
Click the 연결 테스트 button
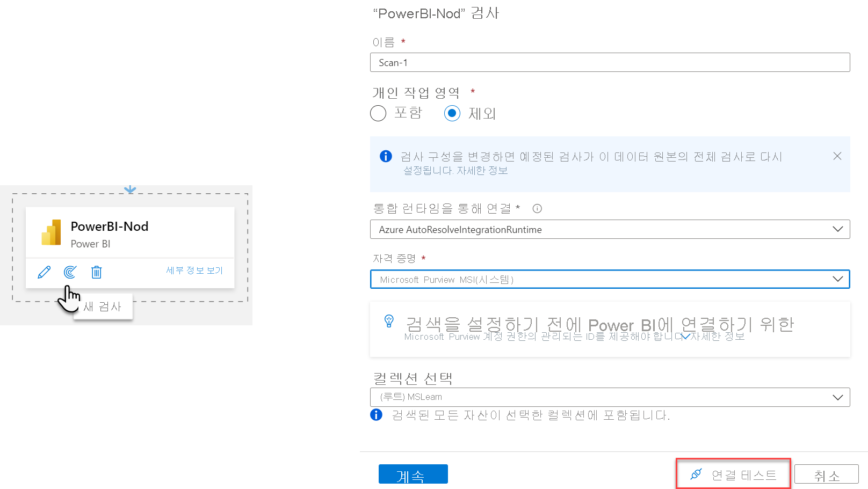tap(733, 475)
